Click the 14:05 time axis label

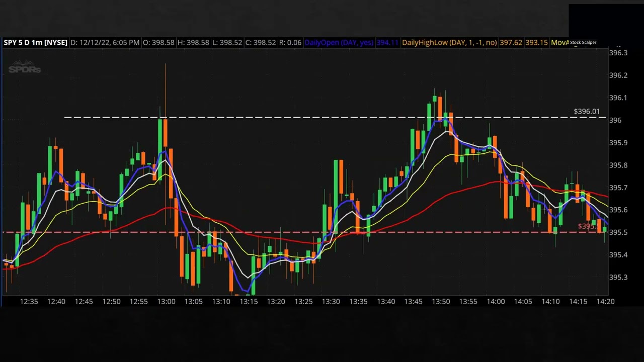(523, 302)
